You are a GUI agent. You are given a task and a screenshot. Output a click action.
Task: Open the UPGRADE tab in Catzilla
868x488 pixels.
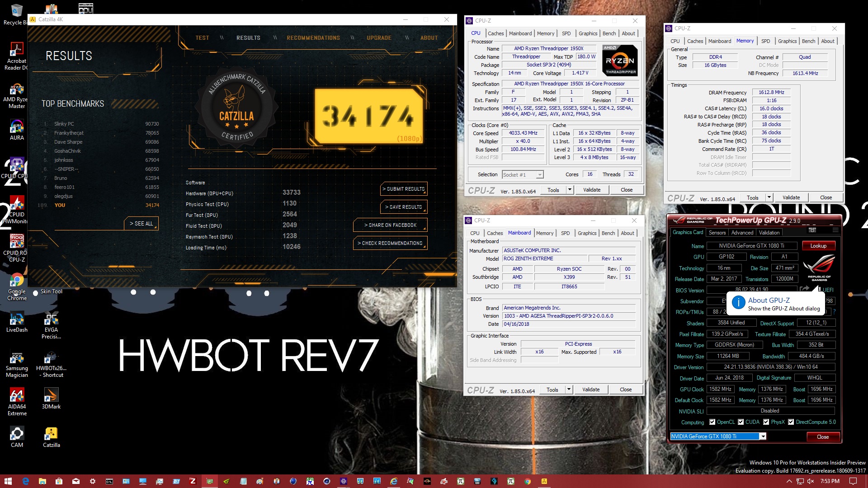(x=379, y=38)
